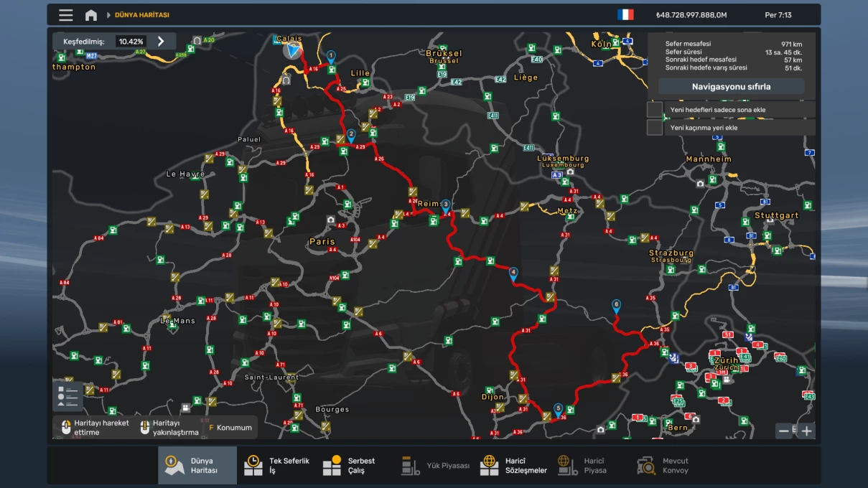Click the DÜNYA HARİTASI breadcrumb arrow
The image size is (868, 488).
tap(109, 15)
